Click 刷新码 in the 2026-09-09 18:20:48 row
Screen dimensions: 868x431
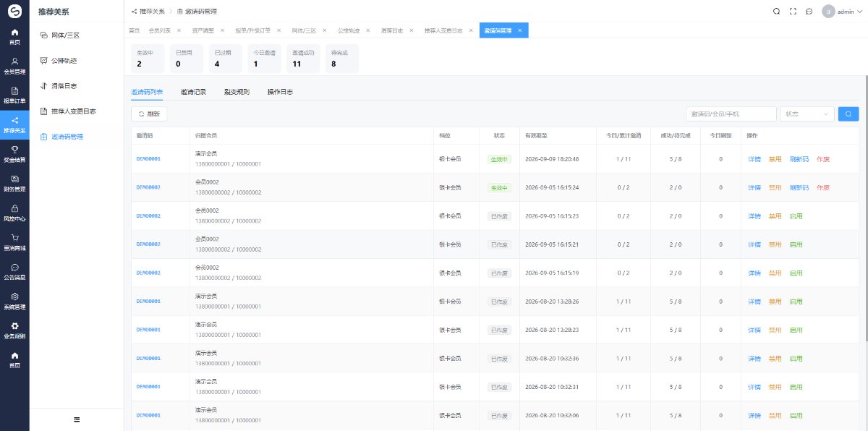[799, 159]
